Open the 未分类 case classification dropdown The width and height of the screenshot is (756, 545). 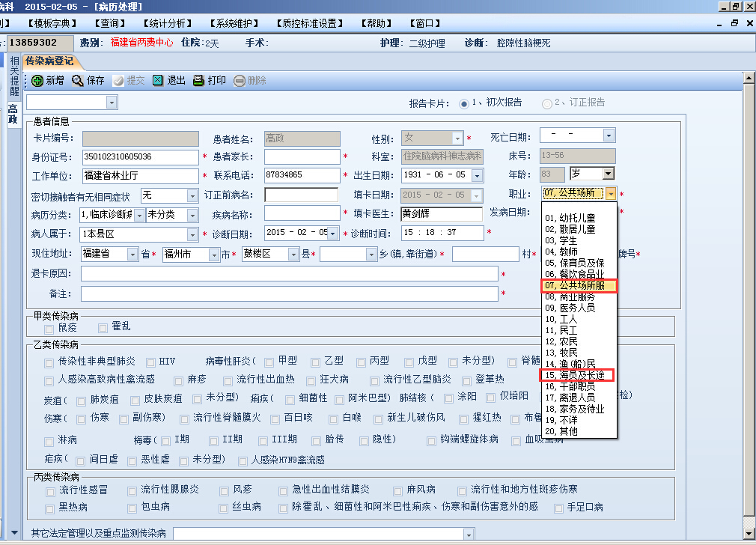click(x=192, y=215)
